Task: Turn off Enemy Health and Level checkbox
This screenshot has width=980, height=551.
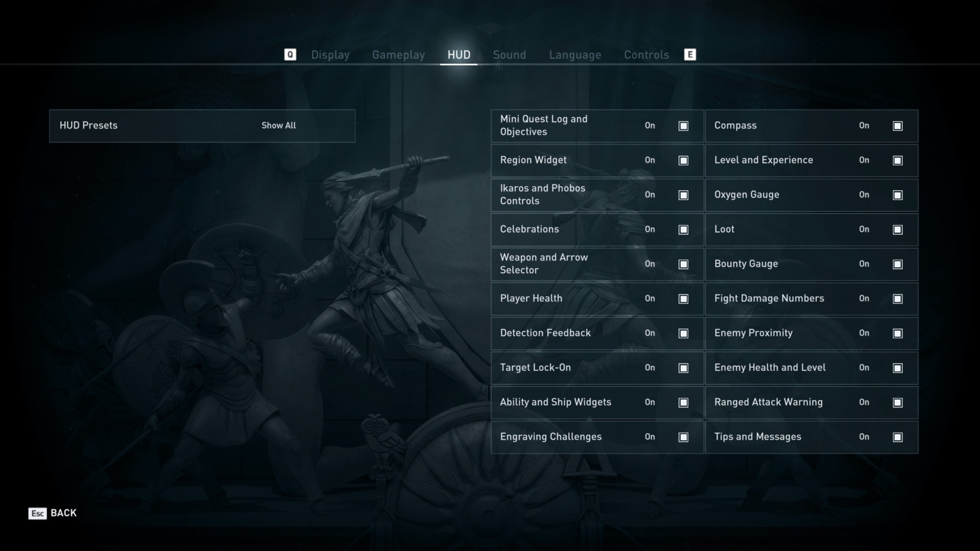Action: [898, 368]
